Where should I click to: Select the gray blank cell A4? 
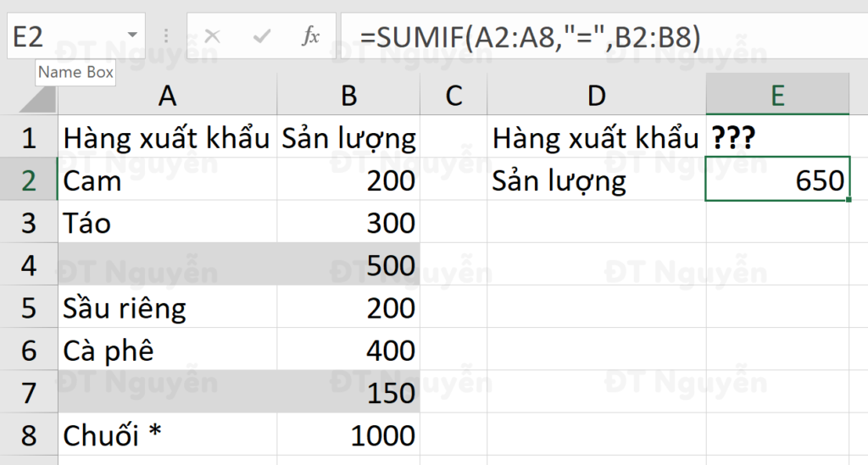coord(167,266)
